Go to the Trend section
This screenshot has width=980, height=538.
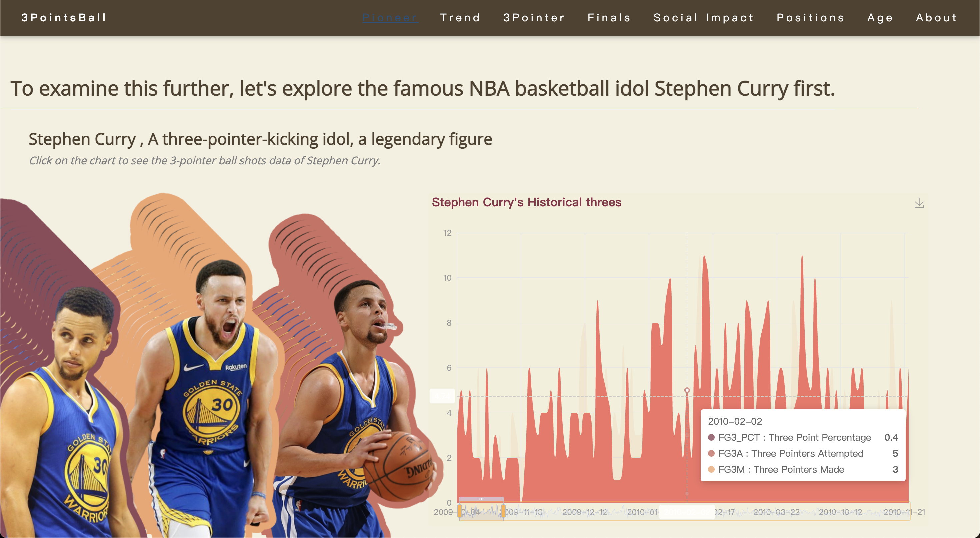[460, 18]
